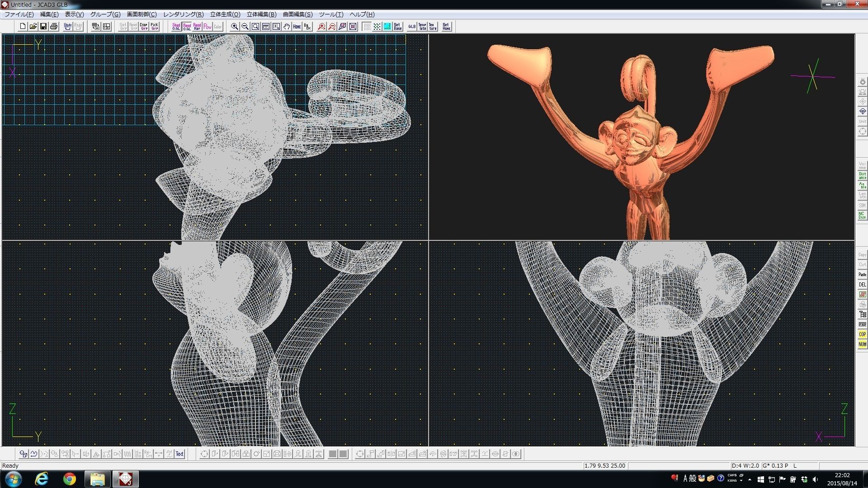Open Google Chrome from the taskbar

(x=70, y=479)
